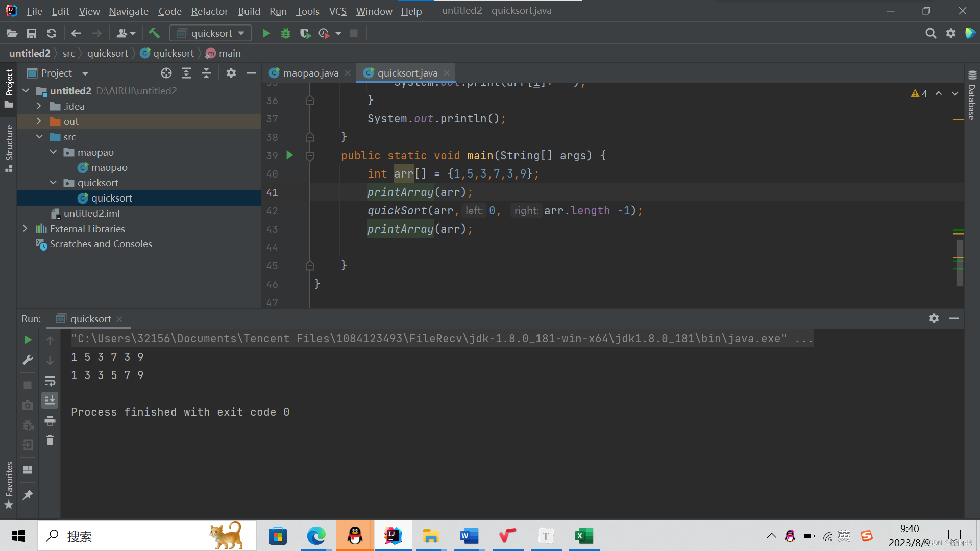Click the locate target icon in Project panel
This screenshot has height=551, width=980.
pyautogui.click(x=166, y=73)
